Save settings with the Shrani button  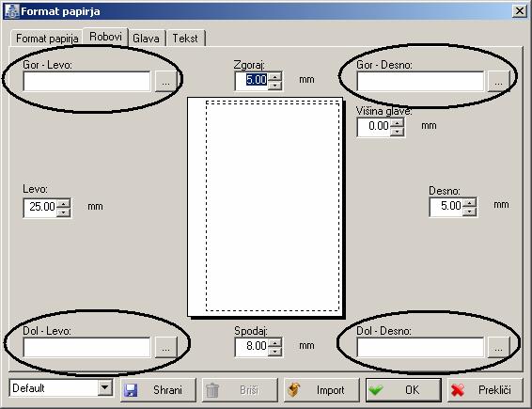click(158, 390)
